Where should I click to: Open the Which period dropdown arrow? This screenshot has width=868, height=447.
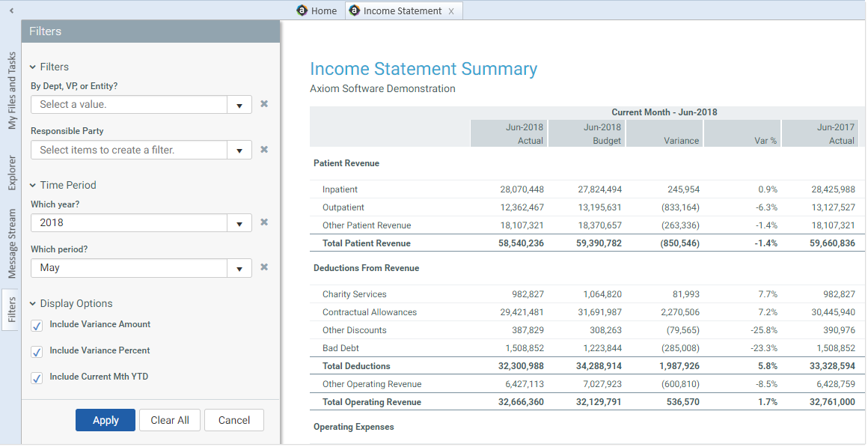pos(239,268)
